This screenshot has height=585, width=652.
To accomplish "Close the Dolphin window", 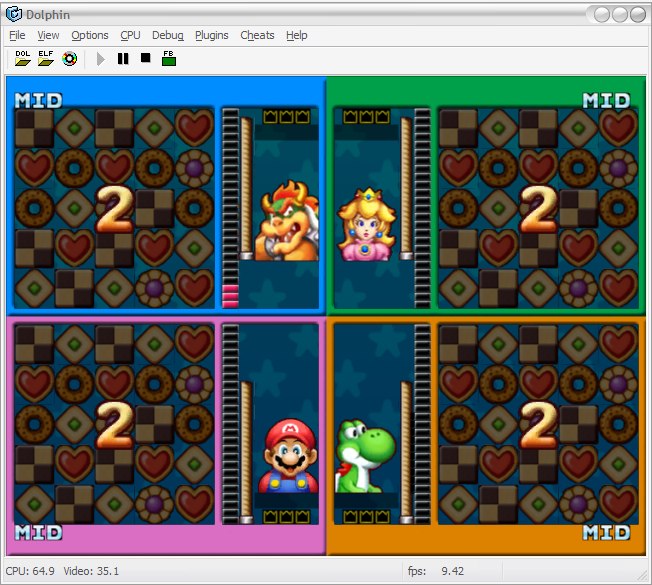I will coord(638,15).
